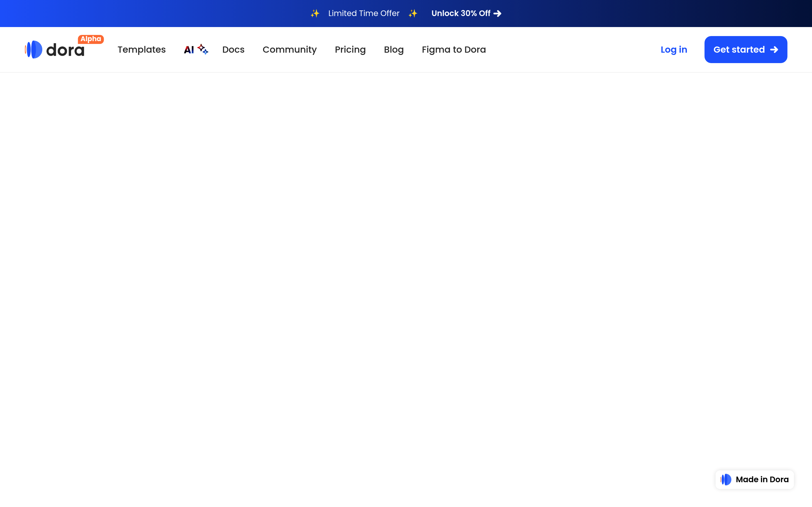812x507 pixels.
Task: Click the Unlock 30% Off link
Action: pos(461,14)
